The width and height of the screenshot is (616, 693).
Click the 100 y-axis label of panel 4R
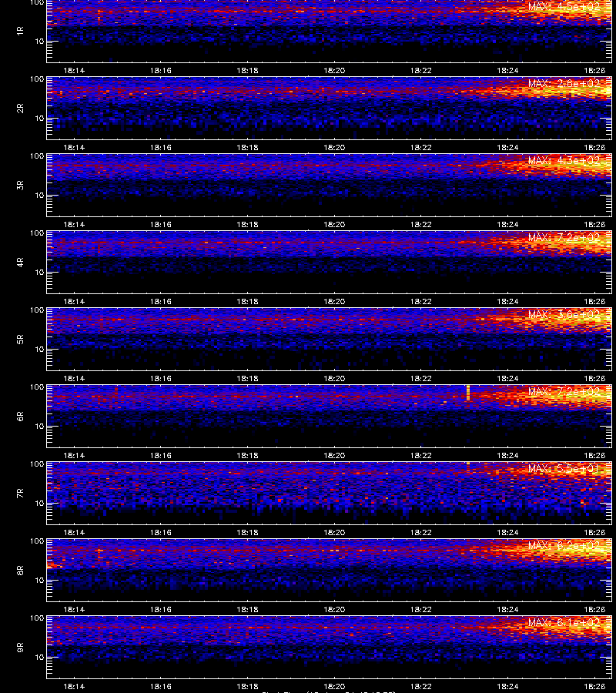tap(37, 233)
